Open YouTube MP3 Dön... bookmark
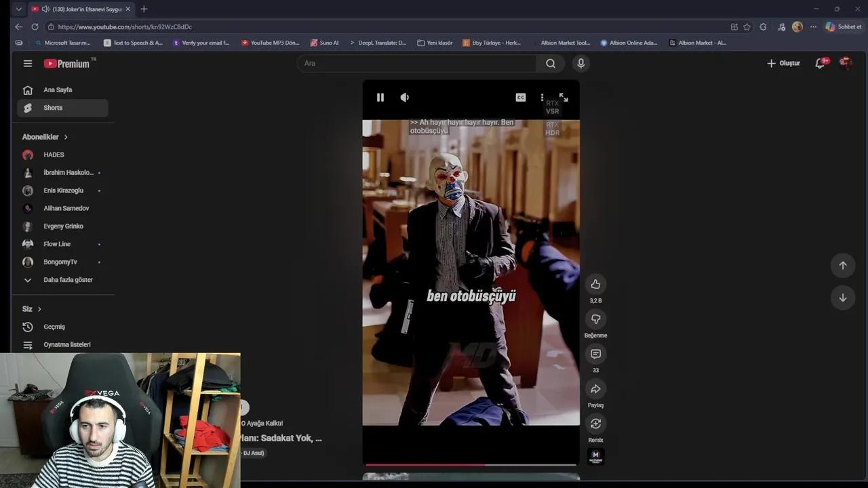The height and width of the screenshot is (488, 868). (x=271, y=43)
